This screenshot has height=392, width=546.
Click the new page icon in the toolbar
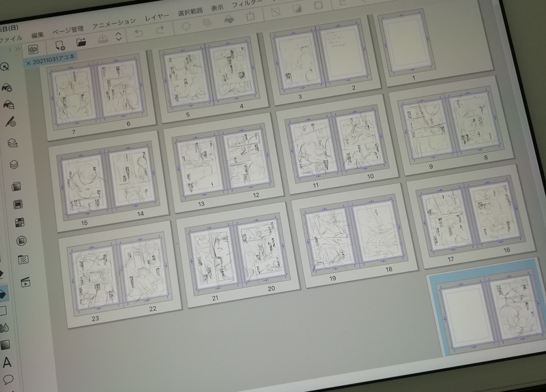click(x=59, y=45)
